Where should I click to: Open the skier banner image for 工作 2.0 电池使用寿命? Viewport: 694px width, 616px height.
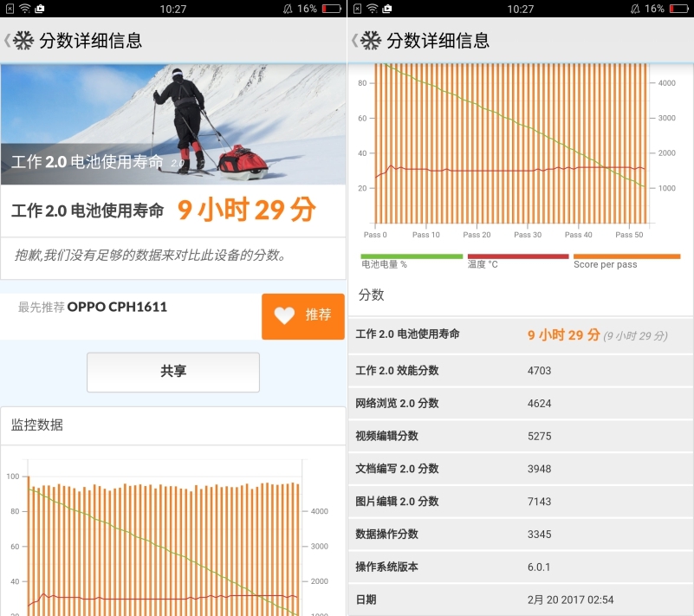click(173, 125)
